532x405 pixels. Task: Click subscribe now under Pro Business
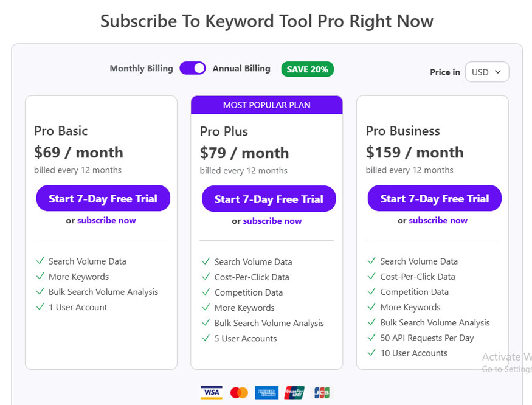(438, 220)
